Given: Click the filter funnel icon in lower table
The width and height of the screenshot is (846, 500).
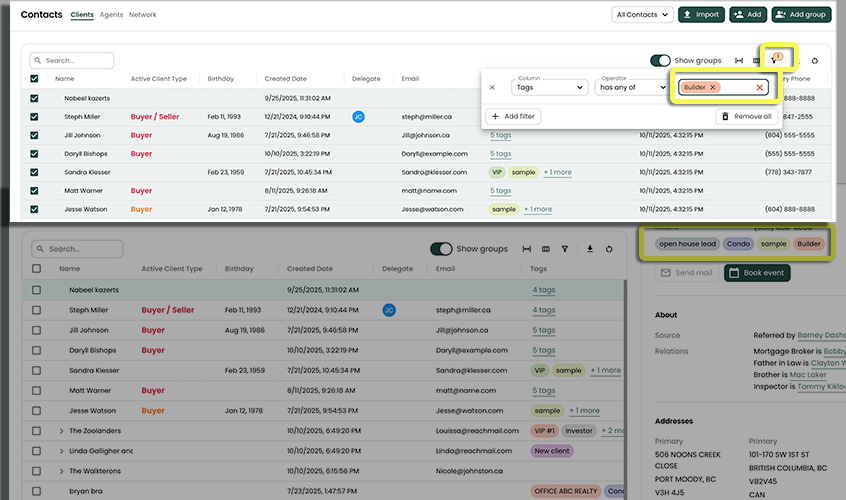Looking at the screenshot, I should [x=565, y=249].
